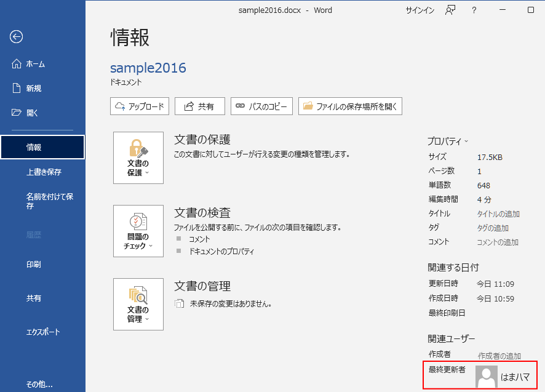Click the back arrow circle icon
Viewport: 545px width, 392px height.
tap(16, 37)
